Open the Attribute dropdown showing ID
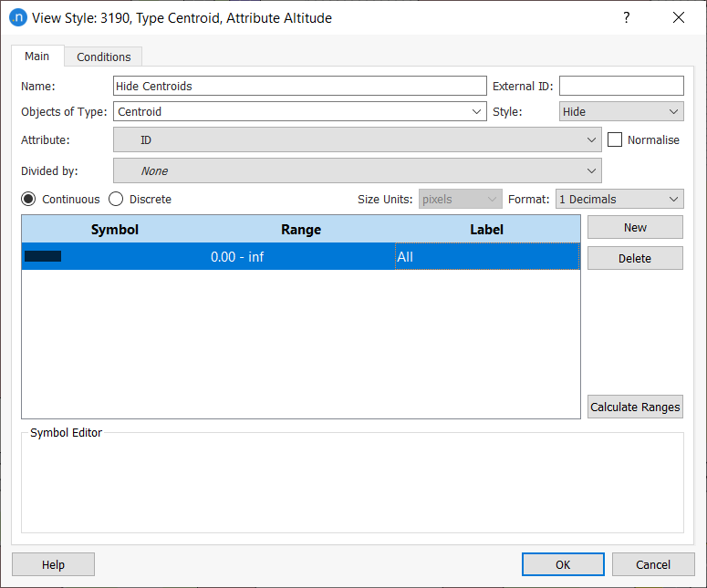Viewport: 707px width, 588px height. pyautogui.click(x=357, y=140)
